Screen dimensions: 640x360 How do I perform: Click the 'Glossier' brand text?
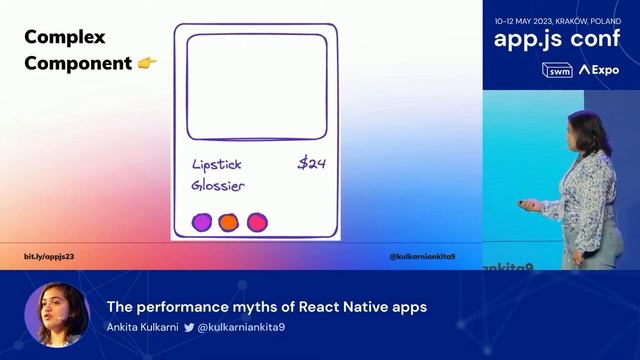pos(218,186)
